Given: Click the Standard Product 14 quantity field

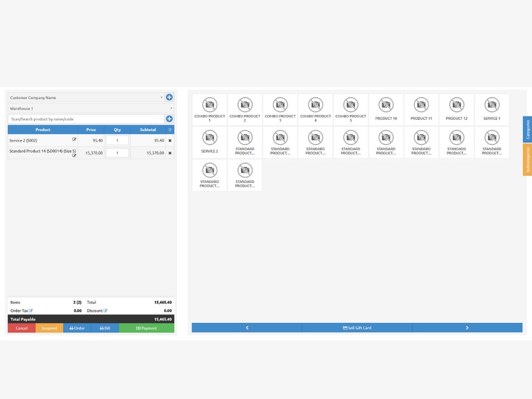Looking at the screenshot, I should point(118,153).
